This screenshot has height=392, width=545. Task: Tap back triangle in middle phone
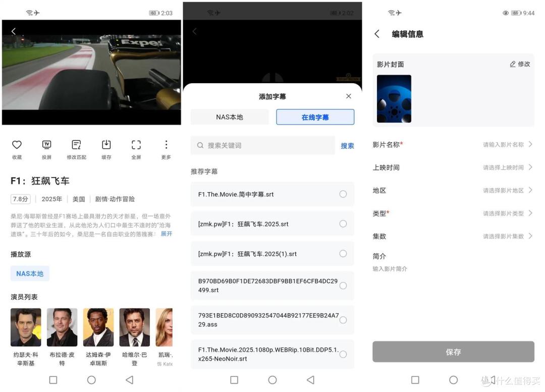[311, 380]
